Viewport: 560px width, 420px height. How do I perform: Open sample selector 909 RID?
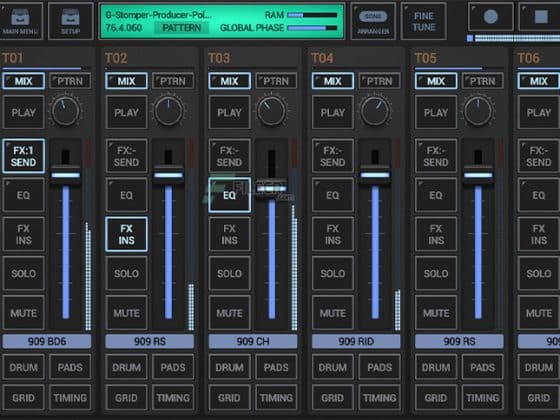pyautogui.click(x=356, y=341)
